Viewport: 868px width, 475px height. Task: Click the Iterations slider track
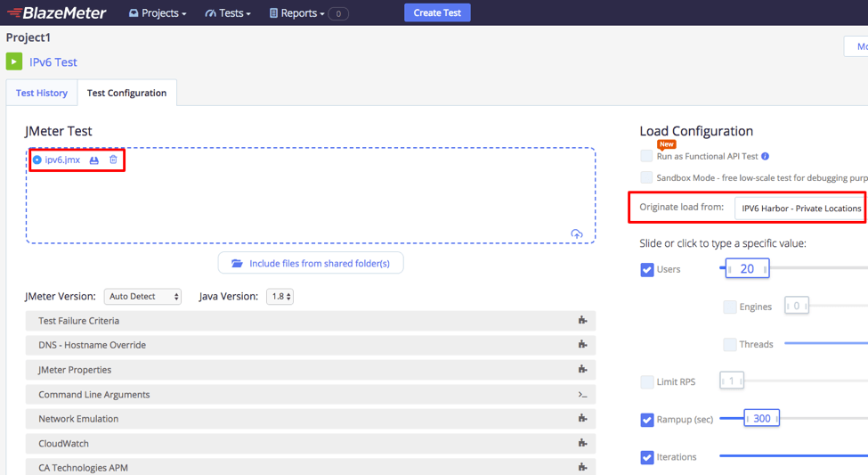[x=793, y=456]
